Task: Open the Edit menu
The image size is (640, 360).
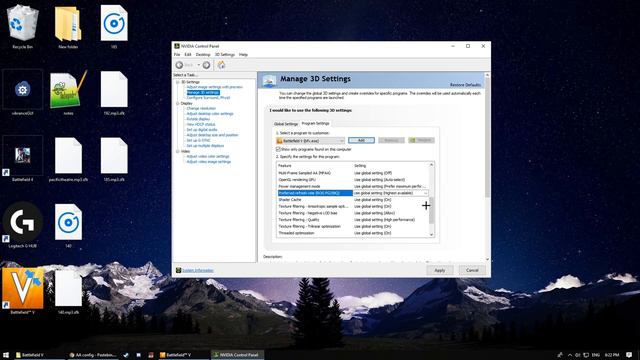Action: [188, 55]
